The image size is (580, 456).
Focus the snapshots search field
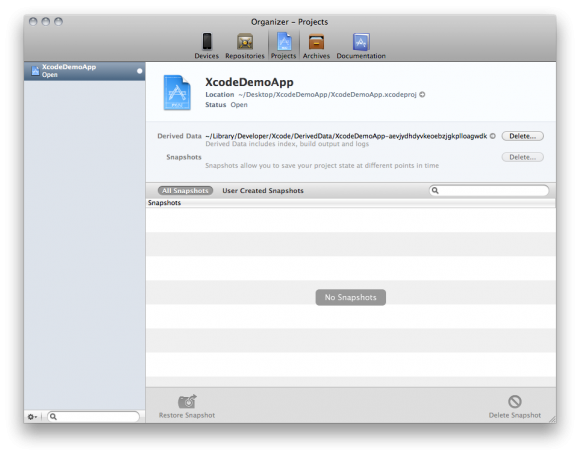[x=489, y=190]
